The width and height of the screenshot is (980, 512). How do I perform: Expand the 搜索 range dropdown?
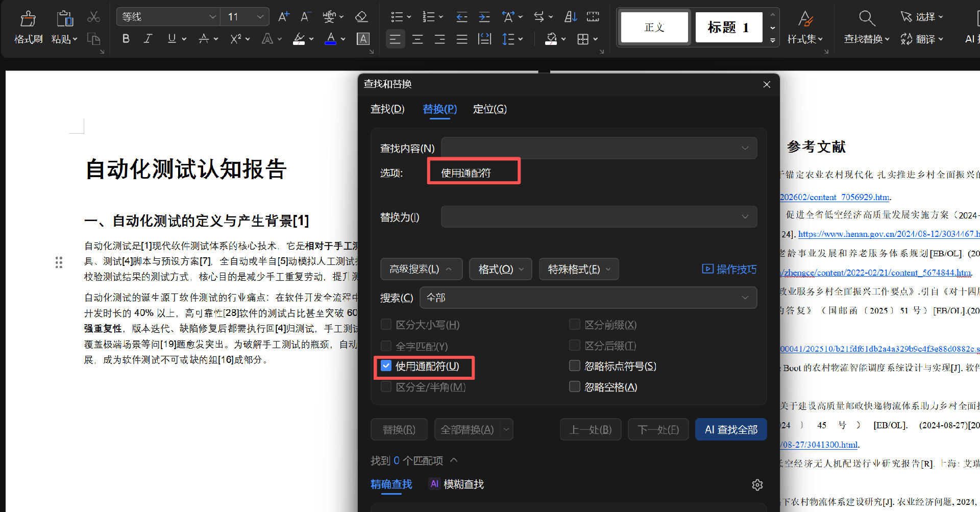[588, 298]
